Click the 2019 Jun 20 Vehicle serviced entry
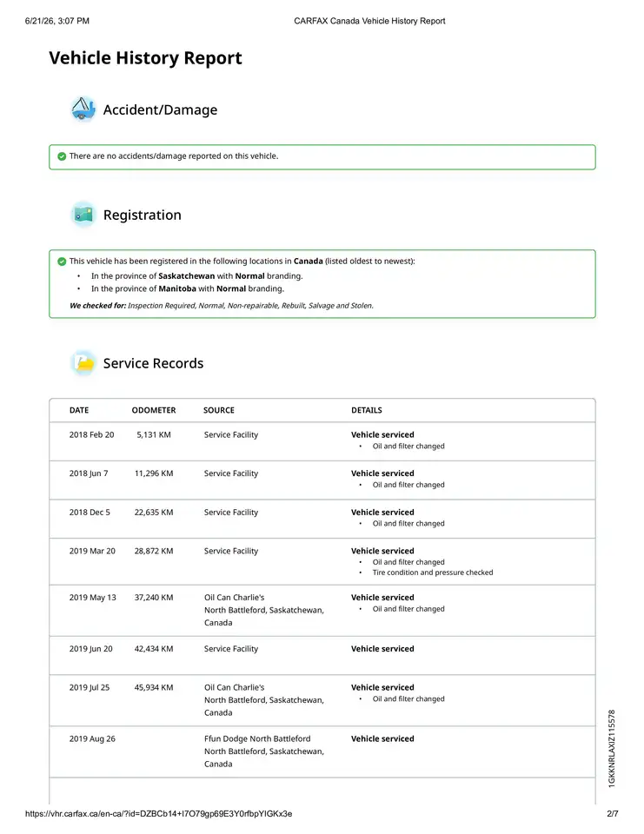The width and height of the screenshot is (644, 834). tap(382, 648)
